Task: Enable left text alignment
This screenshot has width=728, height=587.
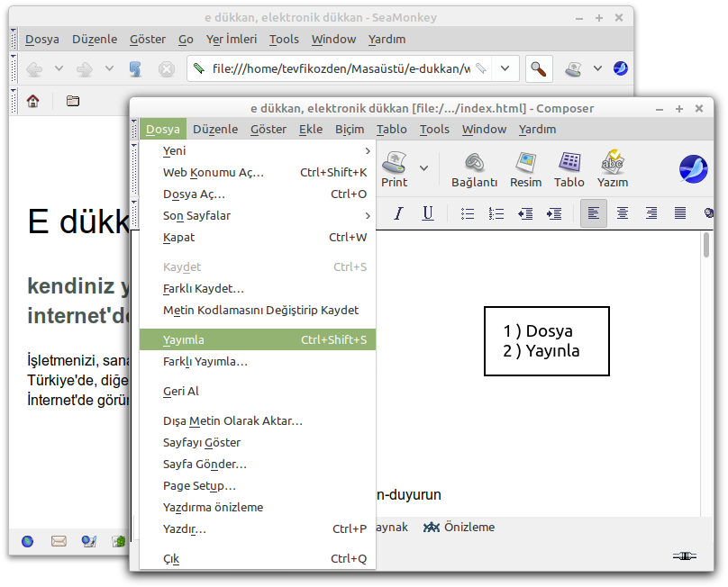Action: [x=593, y=213]
